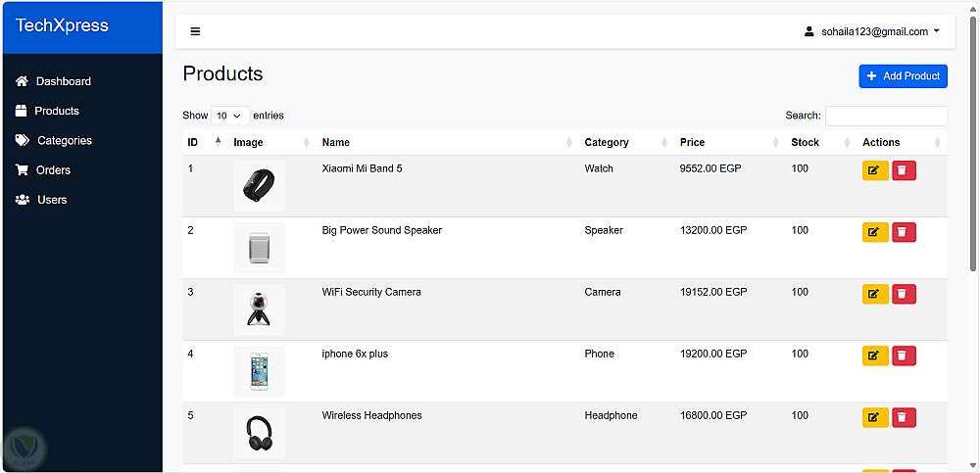
Task: Delete the WiFi Security Camera product
Action: click(x=904, y=294)
